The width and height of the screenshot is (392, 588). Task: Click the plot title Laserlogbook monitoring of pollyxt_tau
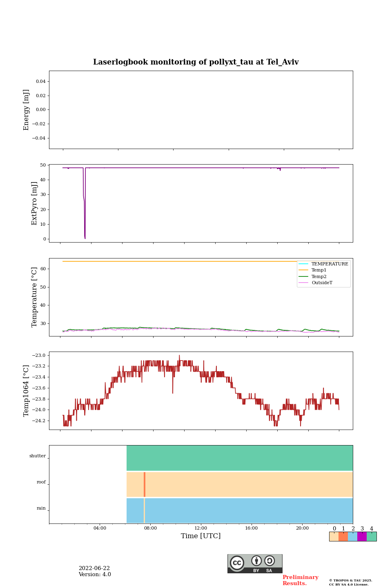pos(196,62)
